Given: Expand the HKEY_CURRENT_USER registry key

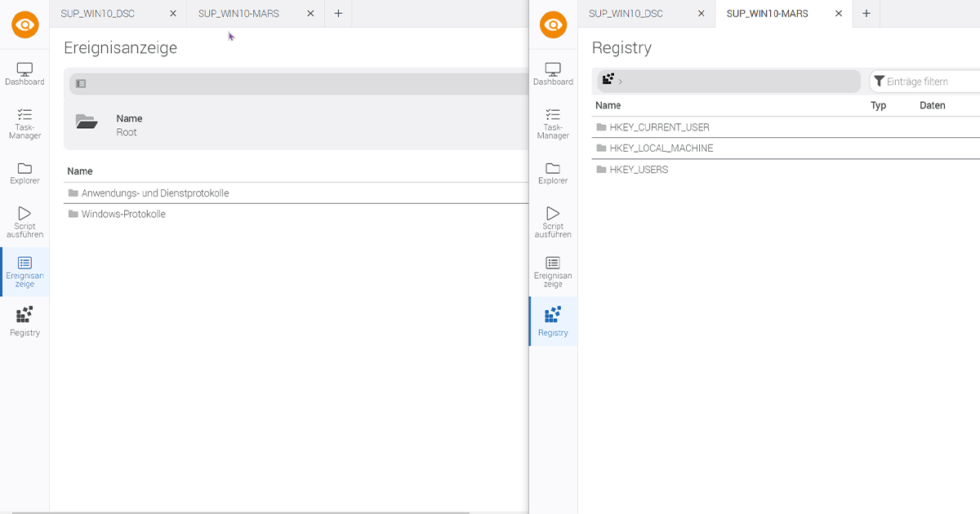Looking at the screenshot, I should click(x=659, y=127).
